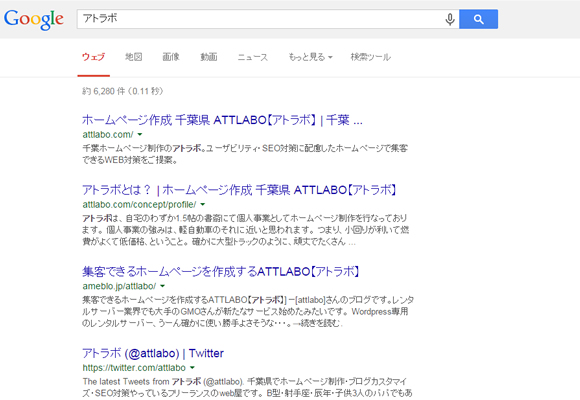This screenshot has width=580, height=400.
Task: Click snippet starting 千葉ホームページ制作のアトラボ
Action: click(x=245, y=154)
